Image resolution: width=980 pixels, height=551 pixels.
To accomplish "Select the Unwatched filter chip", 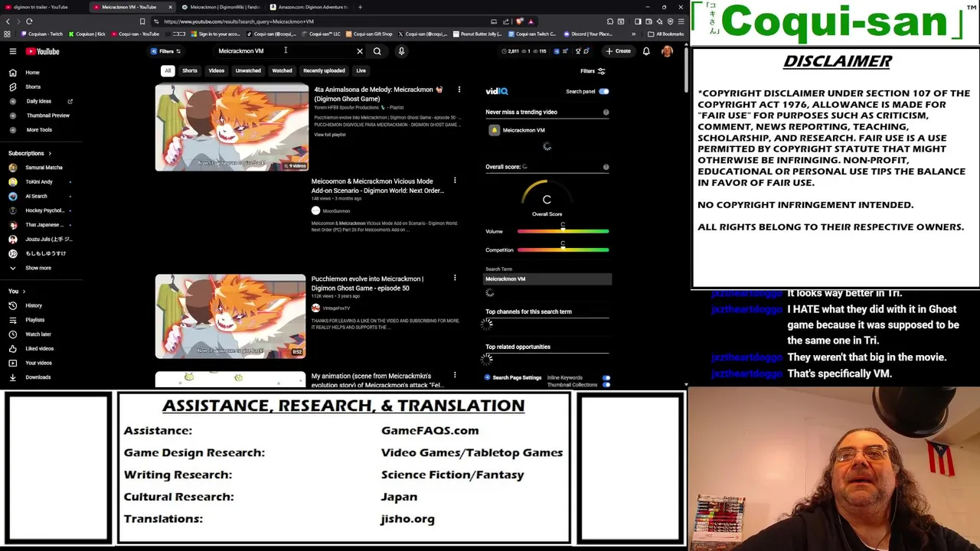I will (x=248, y=70).
